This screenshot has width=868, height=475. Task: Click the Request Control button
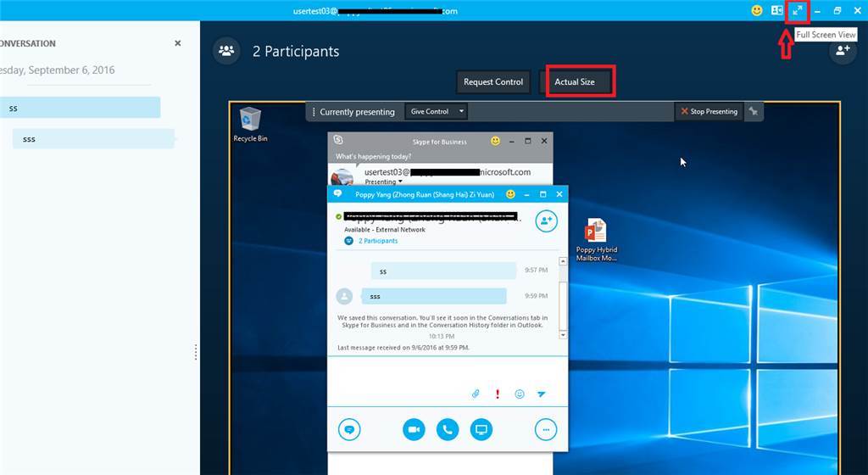point(493,81)
